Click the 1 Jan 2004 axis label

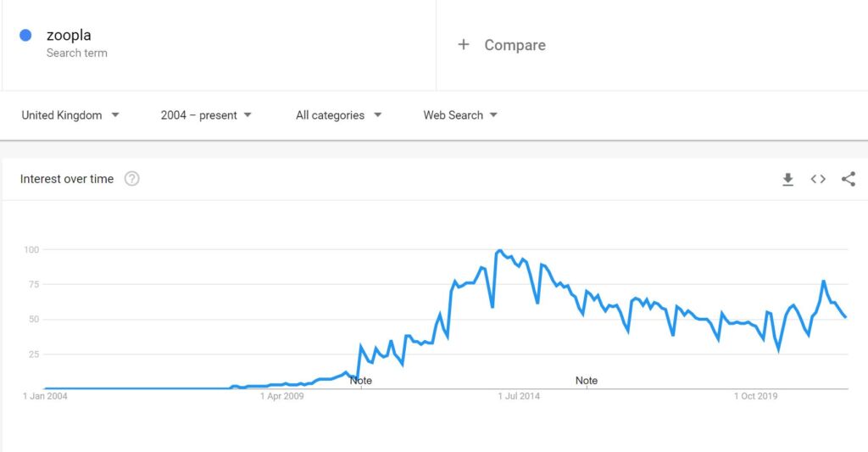tap(46, 396)
